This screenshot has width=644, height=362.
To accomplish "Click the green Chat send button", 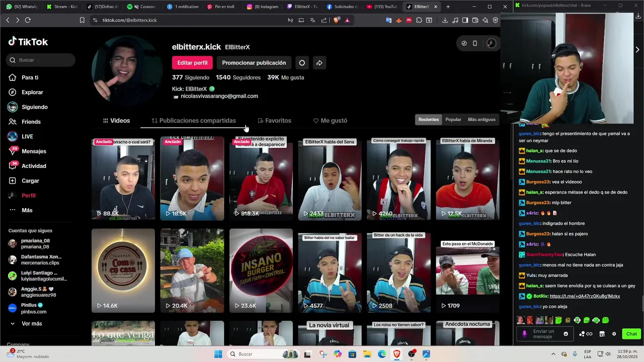I will coord(631,334).
